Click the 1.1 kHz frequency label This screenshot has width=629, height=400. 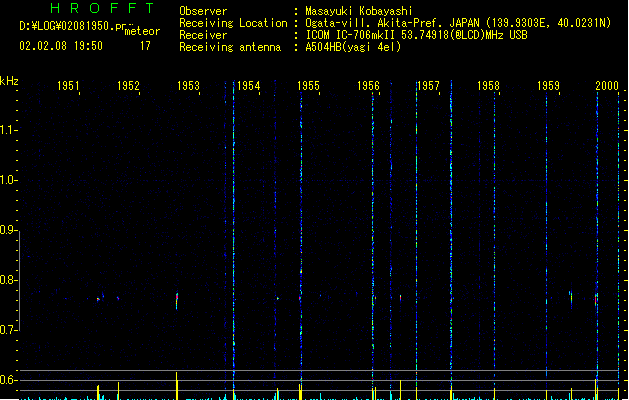tap(7, 130)
